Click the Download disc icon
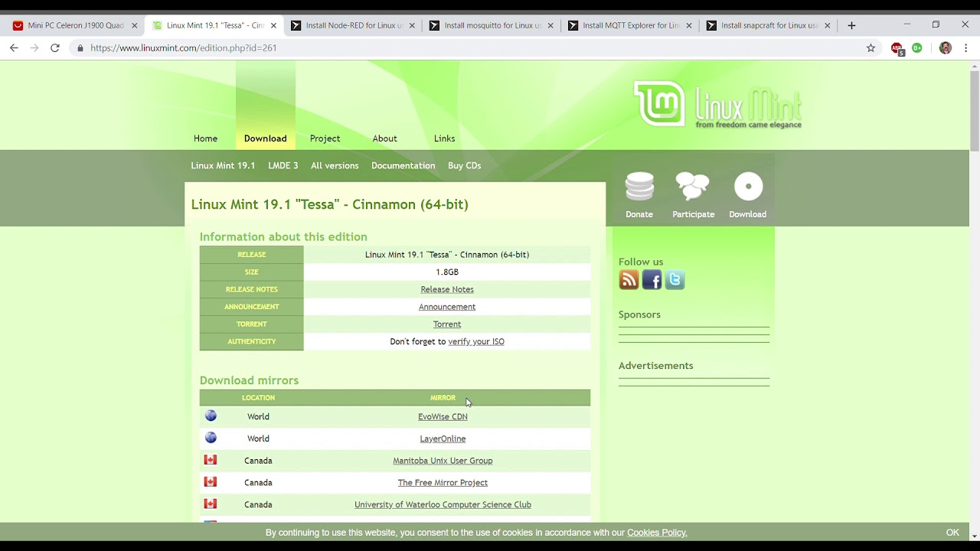 pyautogui.click(x=748, y=186)
